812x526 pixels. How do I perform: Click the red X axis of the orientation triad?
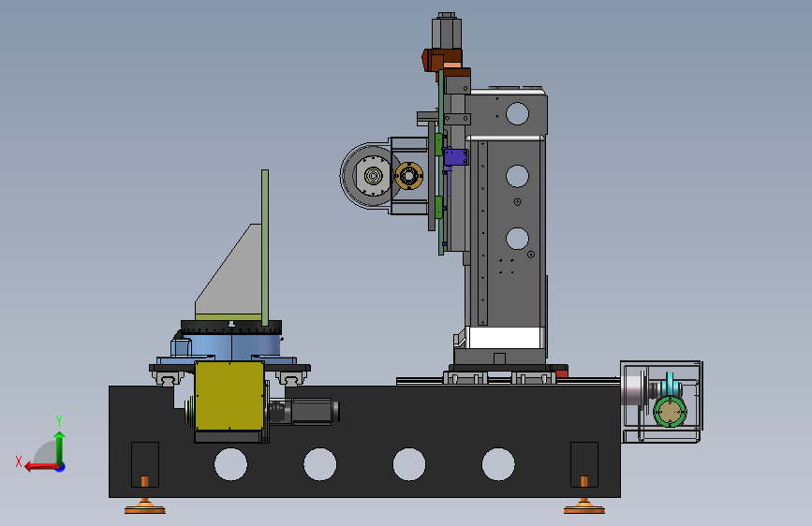(41, 467)
